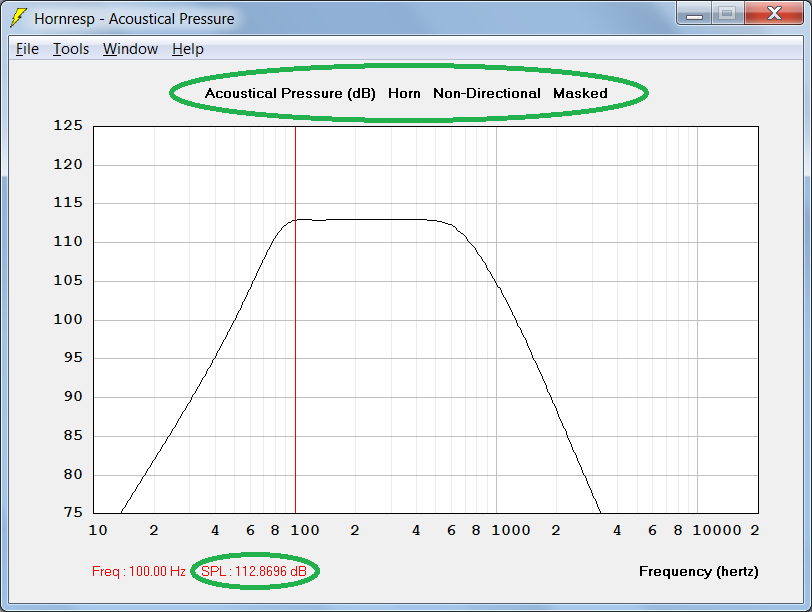812x612 pixels.
Task: Open the Tools menu
Action: [71, 49]
